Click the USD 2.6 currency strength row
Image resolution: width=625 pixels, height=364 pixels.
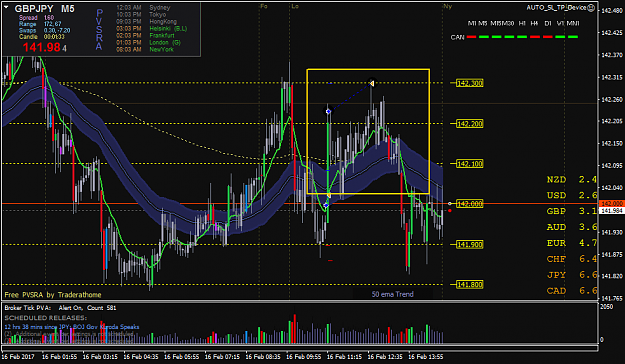(572, 195)
